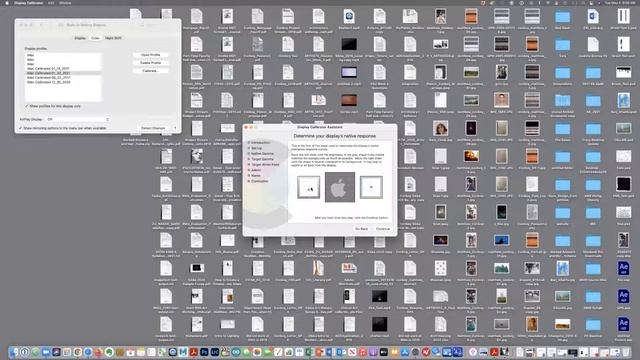The width and height of the screenshot is (640, 360).
Task: Open Apple TV from the Dock
Action: (384, 352)
